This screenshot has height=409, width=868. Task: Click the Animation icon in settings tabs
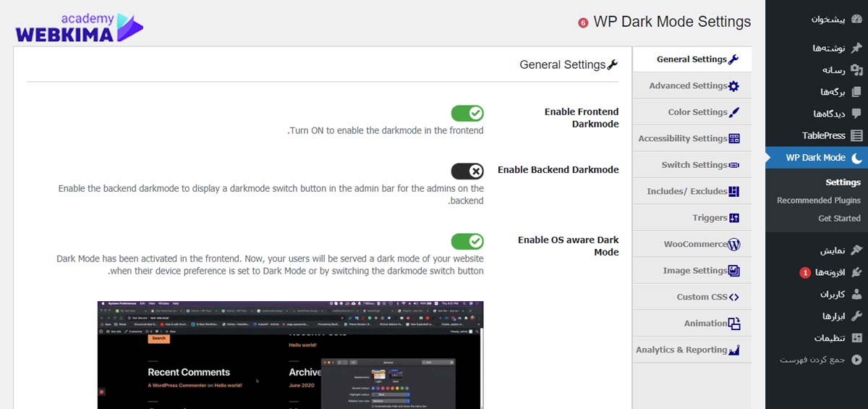(x=734, y=324)
